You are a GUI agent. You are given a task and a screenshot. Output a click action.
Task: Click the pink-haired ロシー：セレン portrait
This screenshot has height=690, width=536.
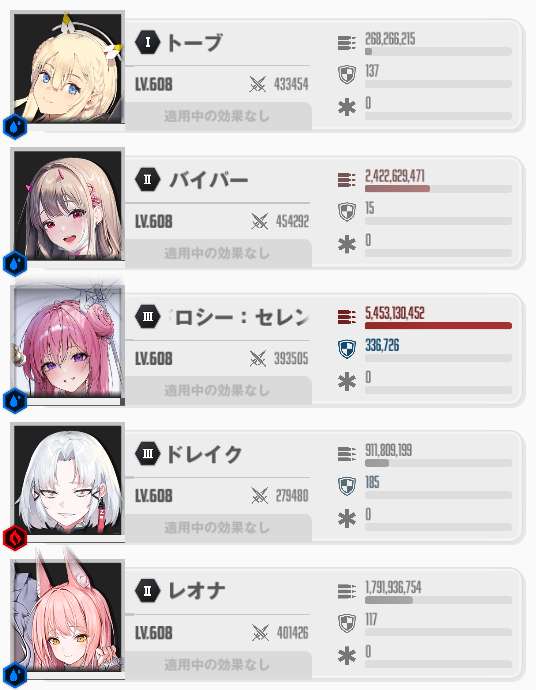pos(68,342)
